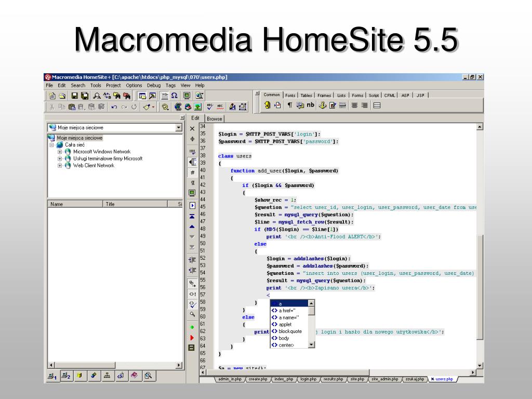Select Moje miejsca sieciowe tree root
Viewport: 532px width, 399px height.
pos(79,138)
